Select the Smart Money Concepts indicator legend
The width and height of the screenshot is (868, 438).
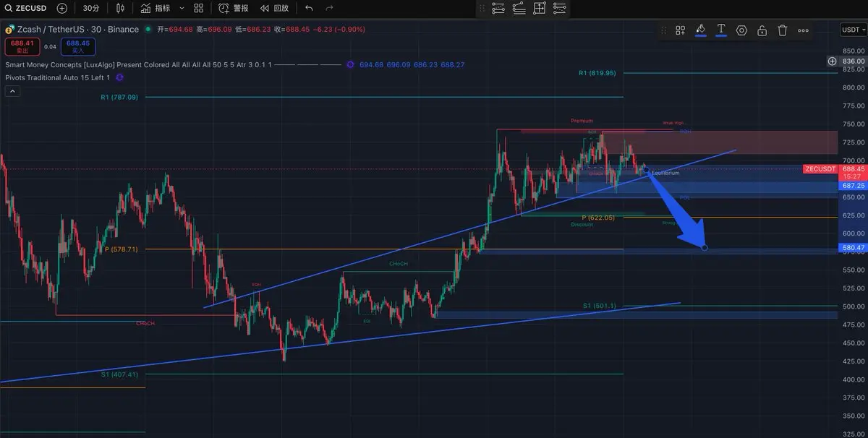coord(139,65)
